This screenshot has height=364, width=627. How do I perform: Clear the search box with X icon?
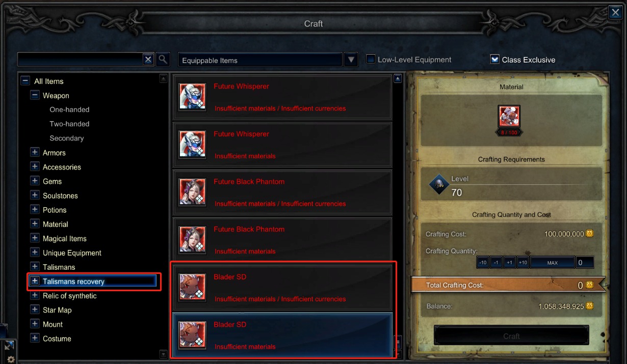pyautogui.click(x=148, y=60)
